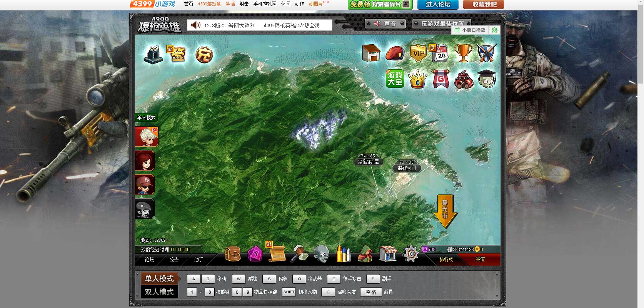Click the red beret icon
The width and height of the screenshot is (644, 308).
pyautogui.click(x=395, y=53)
